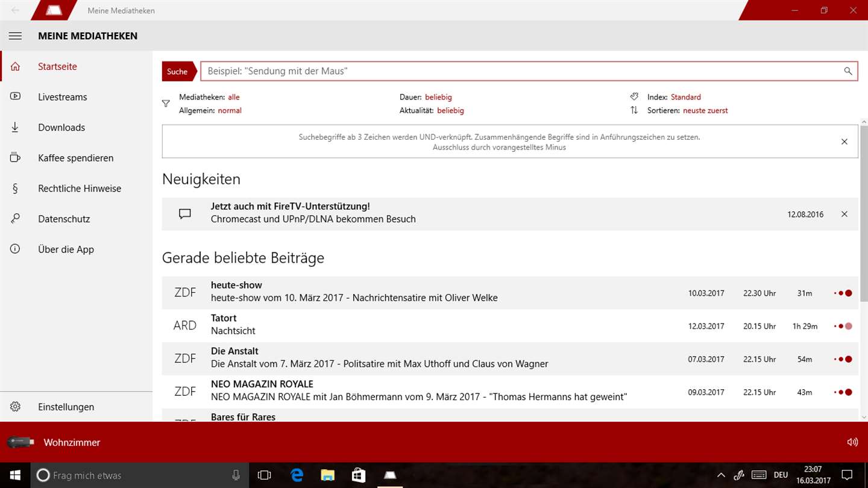Screen dimensions: 868x488
Task: Open the touch keyboard from system tray
Action: click(759, 475)
